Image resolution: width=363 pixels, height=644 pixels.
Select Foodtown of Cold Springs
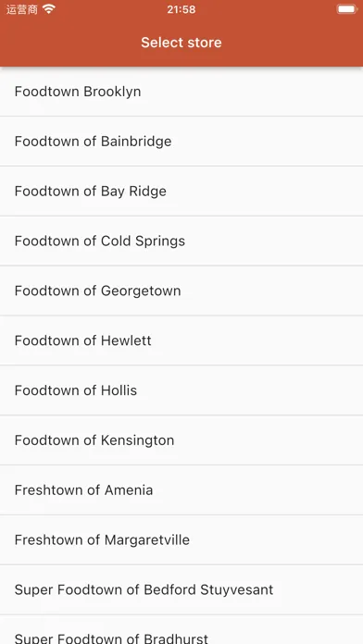point(181,241)
